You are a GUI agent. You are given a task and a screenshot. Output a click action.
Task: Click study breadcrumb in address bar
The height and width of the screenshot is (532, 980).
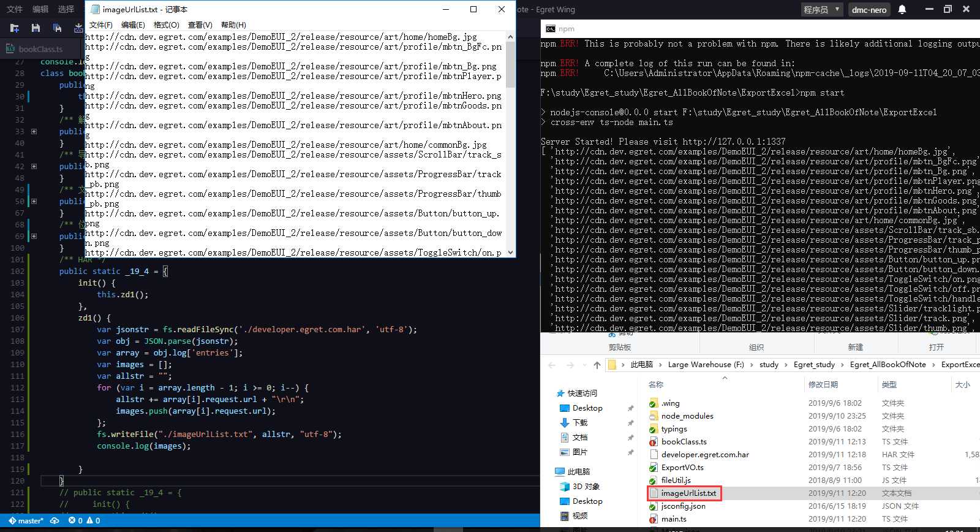coord(769,365)
